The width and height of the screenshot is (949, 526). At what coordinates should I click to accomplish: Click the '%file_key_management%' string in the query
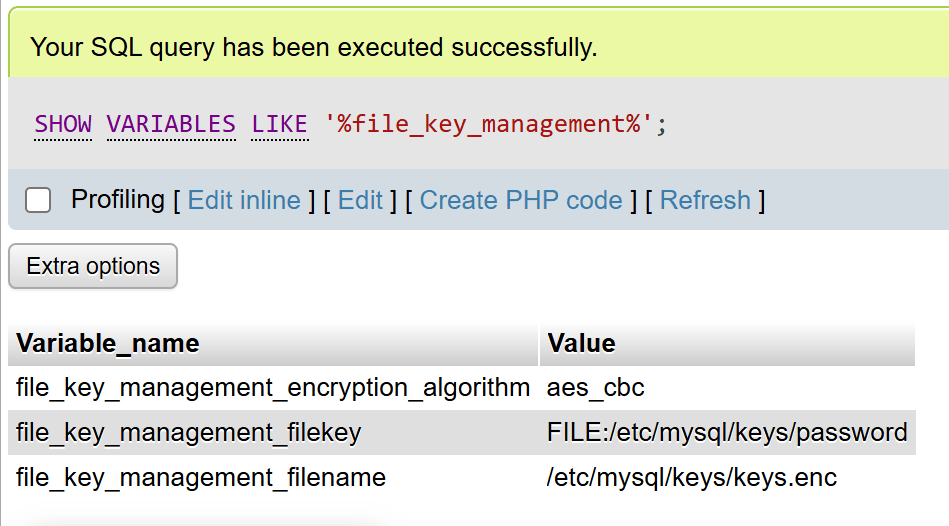click(x=488, y=124)
